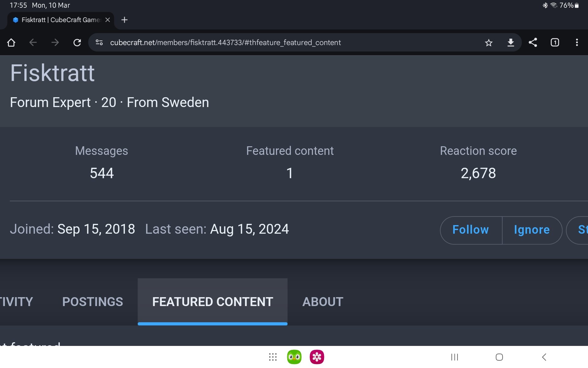
Task: Reload the current page
Action: click(77, 42)
